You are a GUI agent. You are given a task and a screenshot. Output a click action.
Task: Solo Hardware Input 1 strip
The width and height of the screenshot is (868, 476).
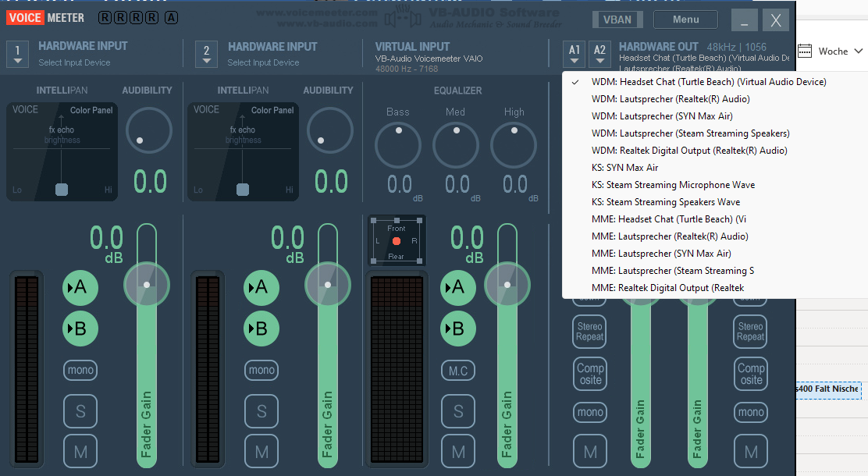(x=81, y=411)
